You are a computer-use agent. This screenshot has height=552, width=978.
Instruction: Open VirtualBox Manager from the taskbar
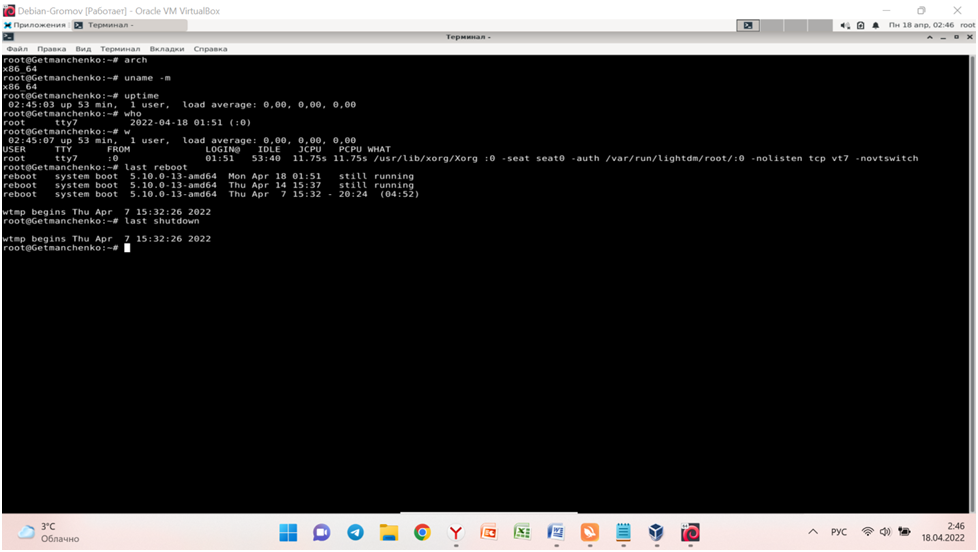tap(656, 532)
